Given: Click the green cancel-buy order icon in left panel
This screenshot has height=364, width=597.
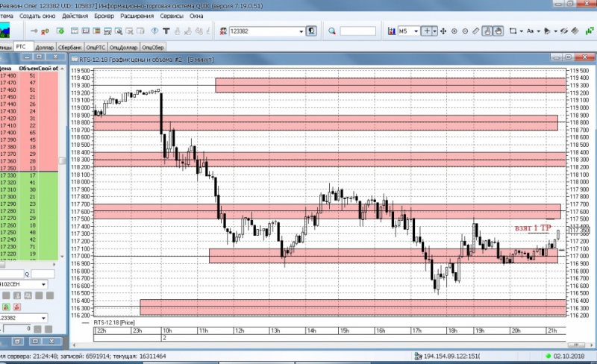Looking at the screenshot, I should click(6, 307).
